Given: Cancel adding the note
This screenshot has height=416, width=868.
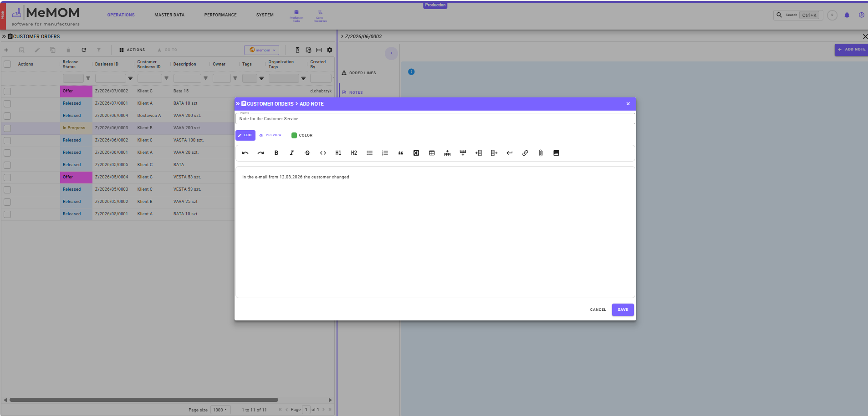Looking at the screenshot, I should click(598, 309).
